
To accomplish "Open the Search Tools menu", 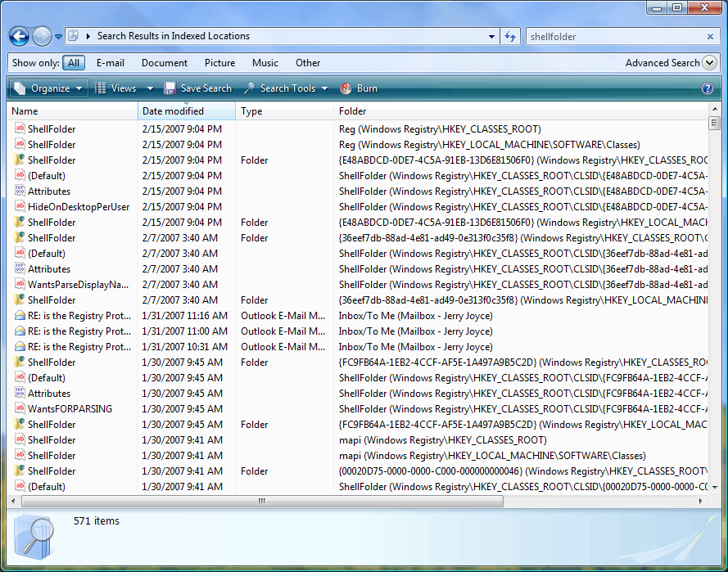I will [x=286, y=88].
